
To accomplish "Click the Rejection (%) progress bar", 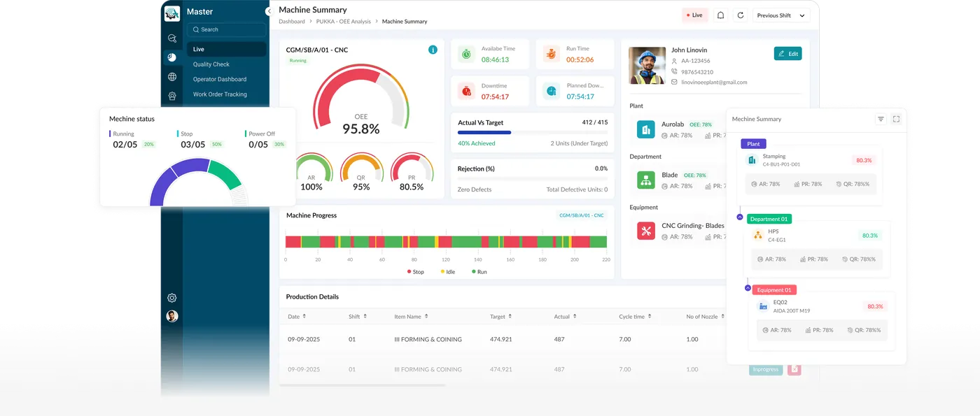I will coord(533,179).
